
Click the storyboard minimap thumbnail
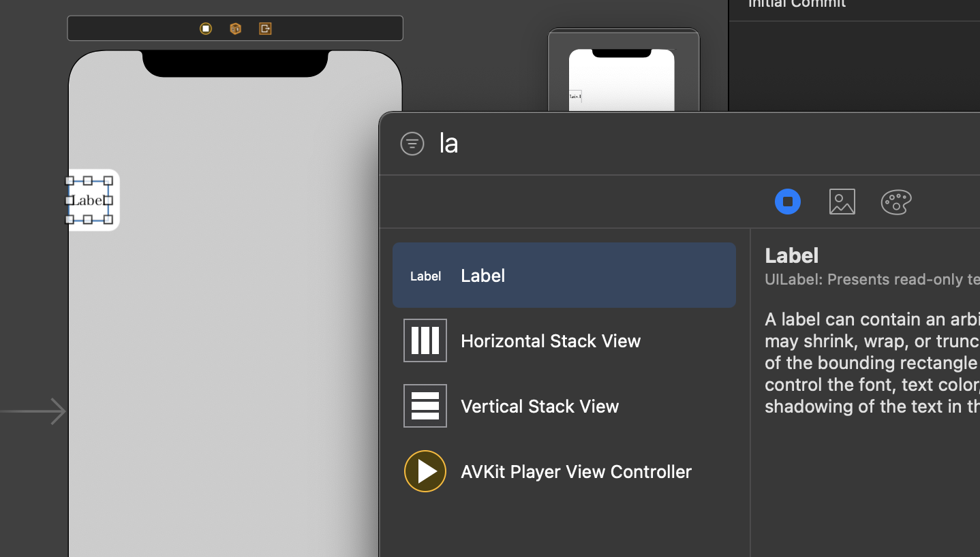point(624,70)
